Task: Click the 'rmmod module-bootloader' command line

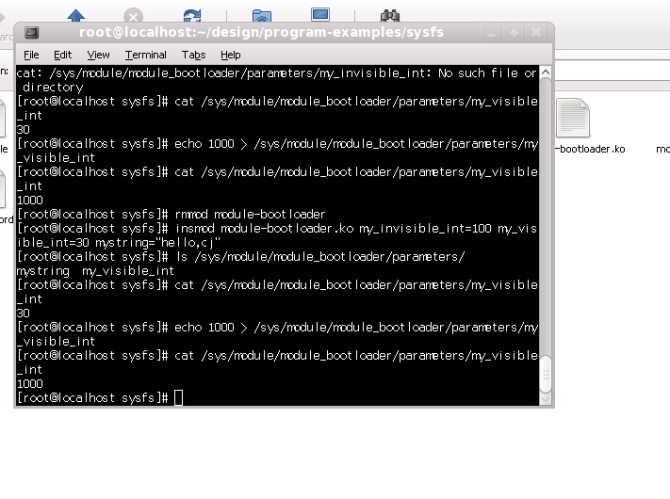Action: (171, 214)
